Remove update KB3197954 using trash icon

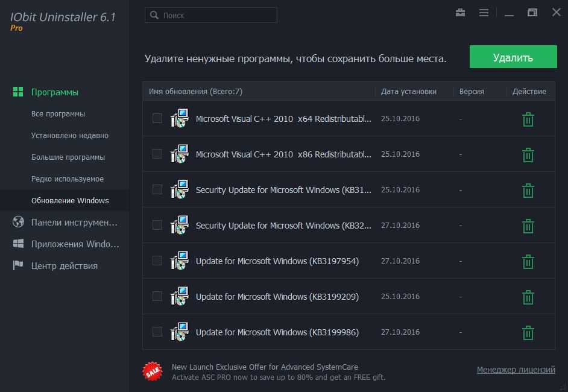pyautogui.click(x=528, y=261)
